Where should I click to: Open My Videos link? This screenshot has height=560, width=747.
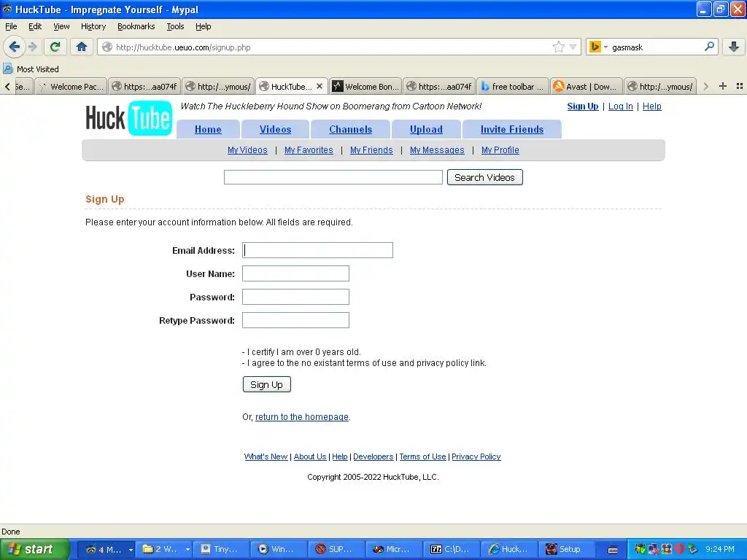[247, 150]
